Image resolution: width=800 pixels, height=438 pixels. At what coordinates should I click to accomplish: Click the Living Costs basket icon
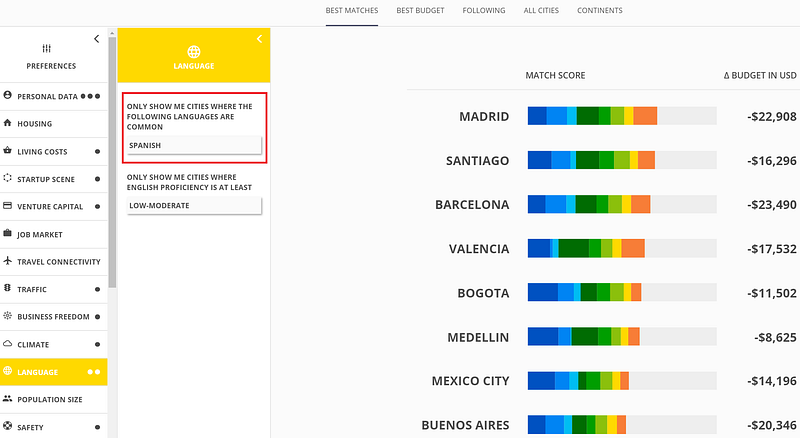pyautogui.click(x=8, y=151)
